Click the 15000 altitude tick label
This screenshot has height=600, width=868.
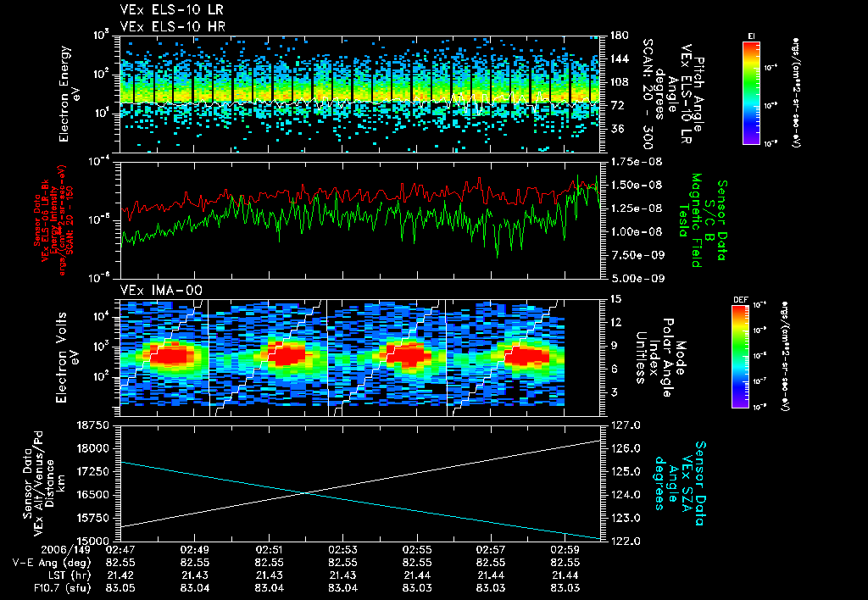click(x=93, y=542)
